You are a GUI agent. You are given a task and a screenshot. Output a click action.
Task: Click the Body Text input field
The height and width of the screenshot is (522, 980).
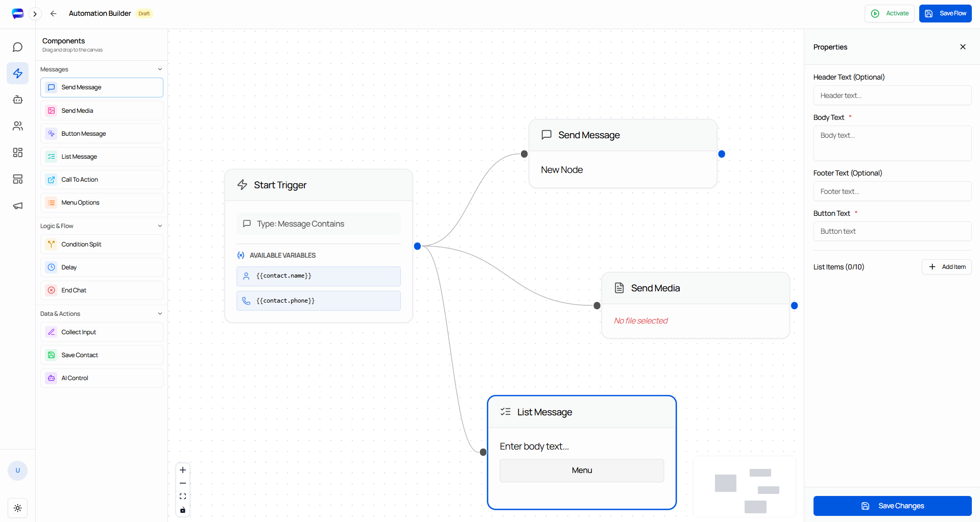892,143
